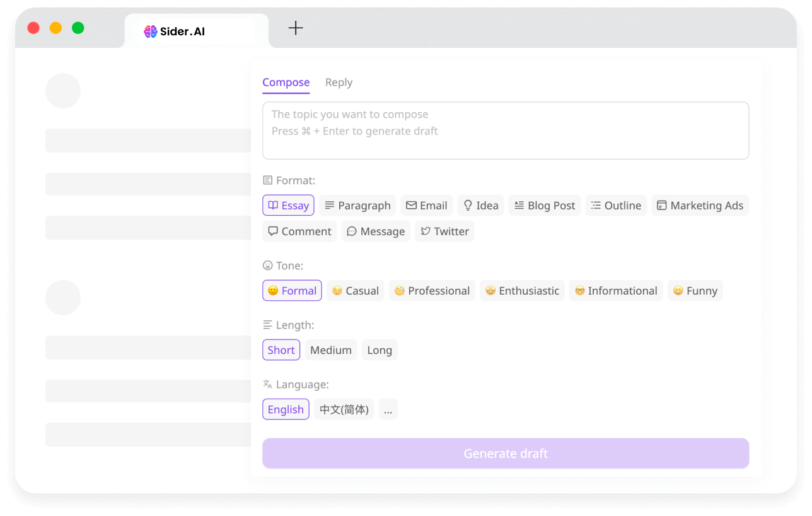Click the Generate draft button
Screen dimensions: 812x516
pos(506,454)
